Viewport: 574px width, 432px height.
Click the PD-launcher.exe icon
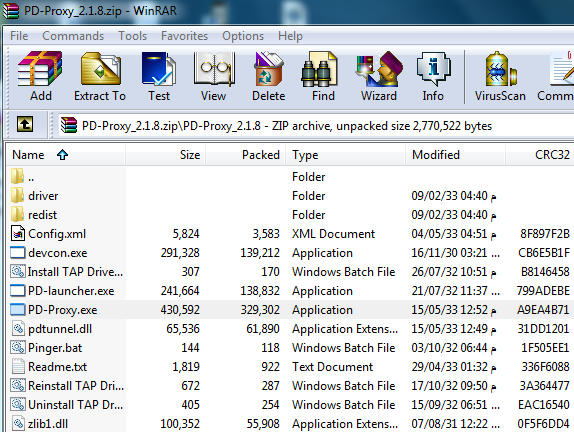[18, 291]
